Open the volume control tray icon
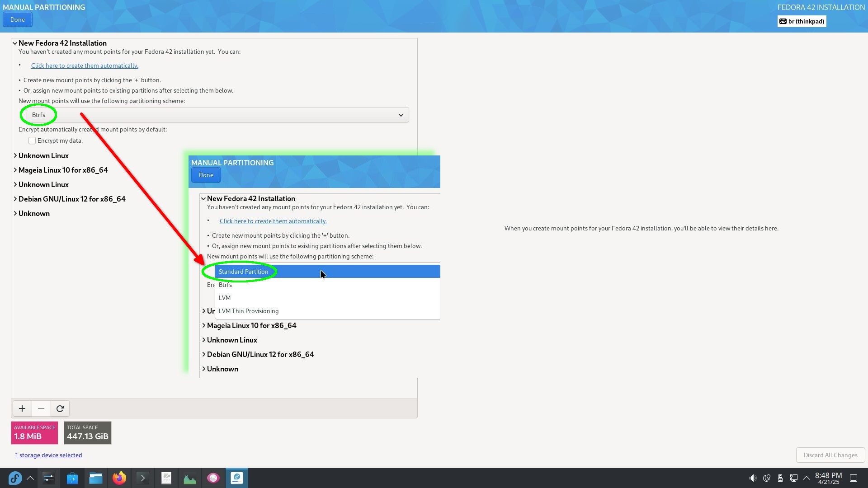The image size is (868, 488). click(x=753, y=478)
